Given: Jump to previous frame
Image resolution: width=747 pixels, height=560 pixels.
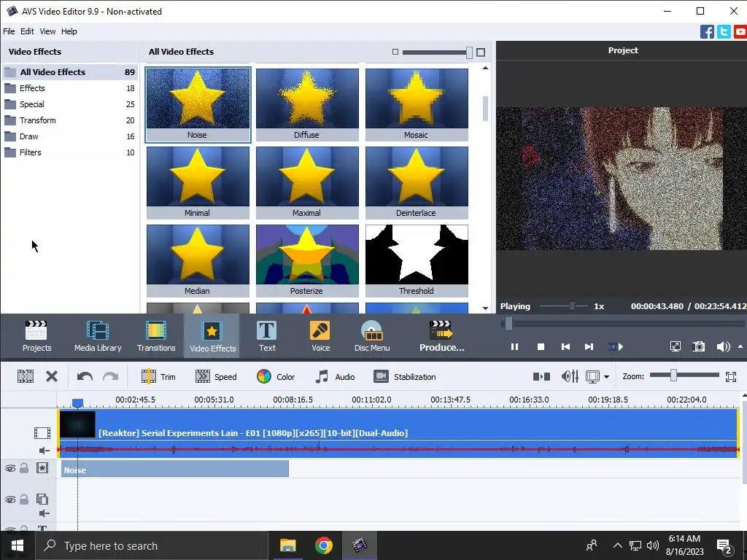Looking at the screenshot, I should point(565,346).
